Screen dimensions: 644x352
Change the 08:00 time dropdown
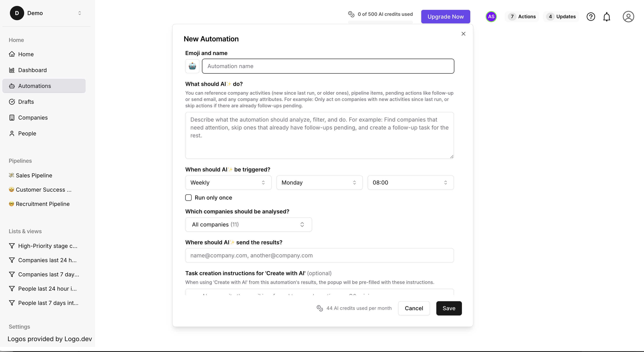click(411, 183)
